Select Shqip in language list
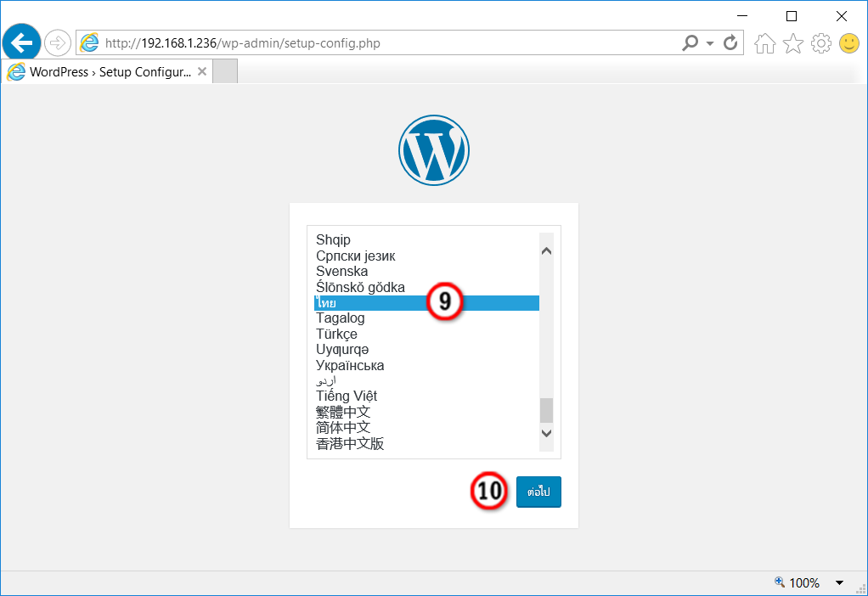Viewport: 868px width, 596px height. (x=426, y=239)
